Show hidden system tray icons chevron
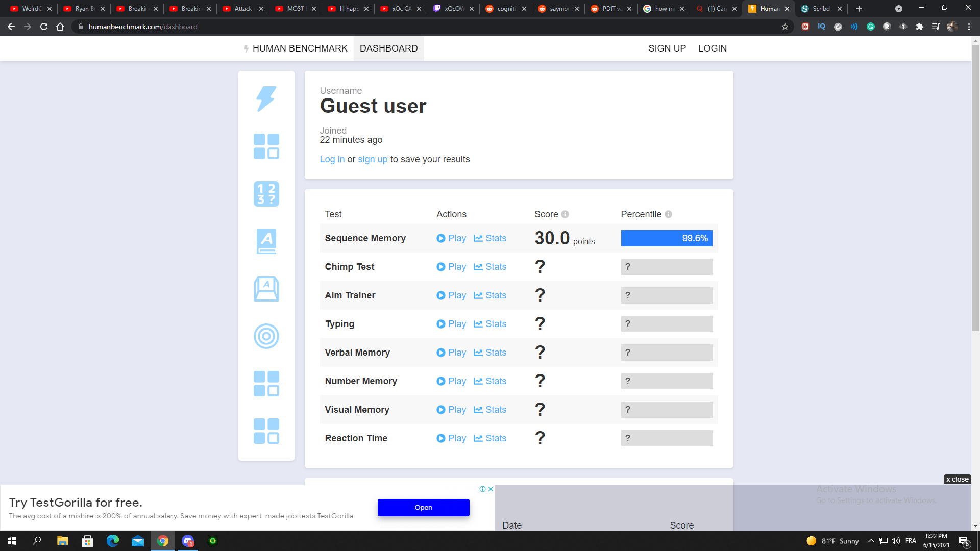980x551 pixels. [x=871, y=541]
